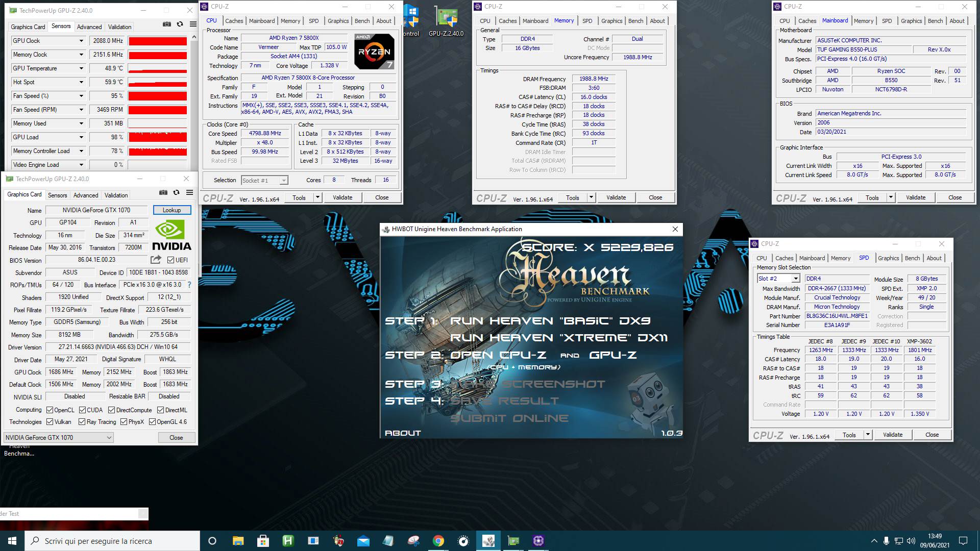The width and height of the screenshot is (980, 551).
Task: Open Microsoft Store from the taskbar
Action: (263, 541)
